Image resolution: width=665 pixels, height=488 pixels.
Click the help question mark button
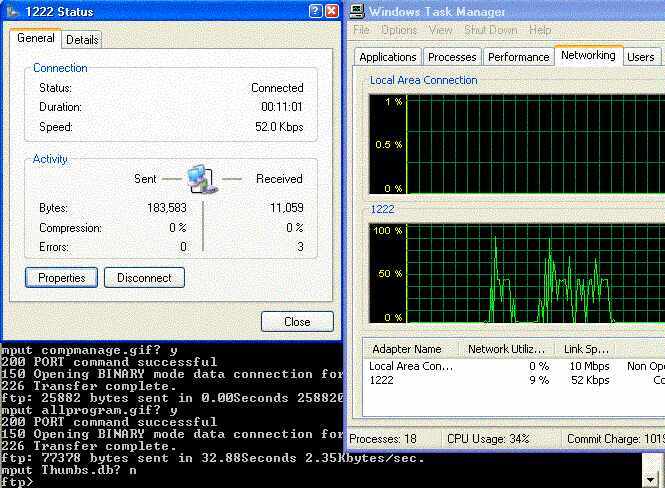(x=316, y=11)
